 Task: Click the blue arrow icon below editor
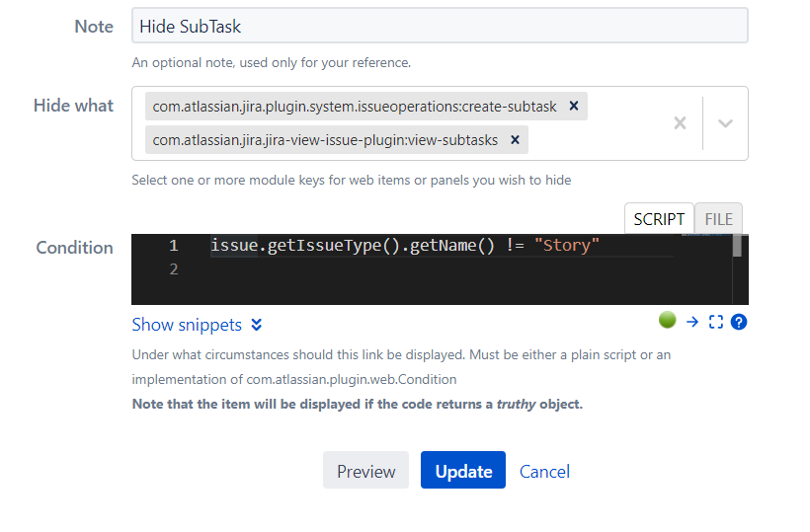click(692, 322)
